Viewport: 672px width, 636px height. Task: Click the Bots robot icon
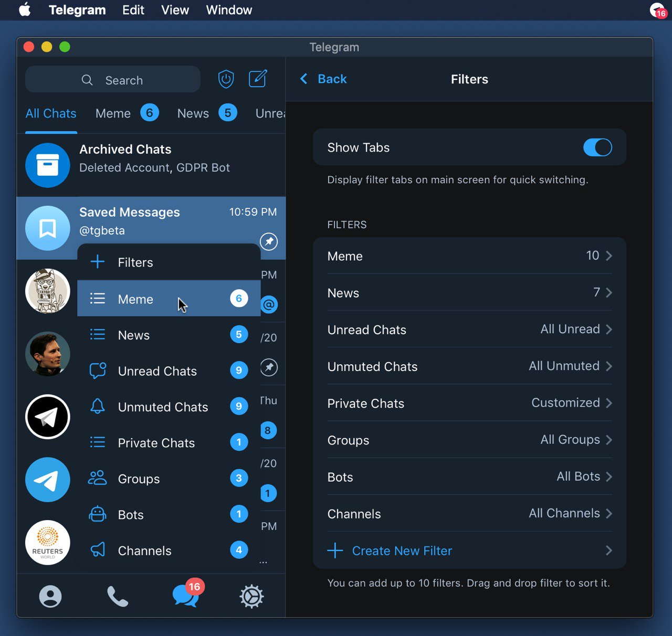(x=98, y=514)
